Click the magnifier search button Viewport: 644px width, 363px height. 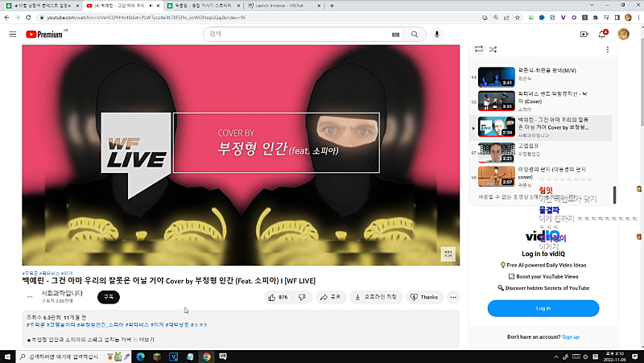pos(415,35)
